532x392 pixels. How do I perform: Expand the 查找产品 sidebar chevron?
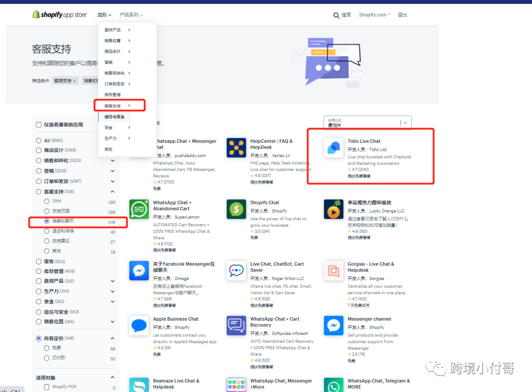point(113,281)
